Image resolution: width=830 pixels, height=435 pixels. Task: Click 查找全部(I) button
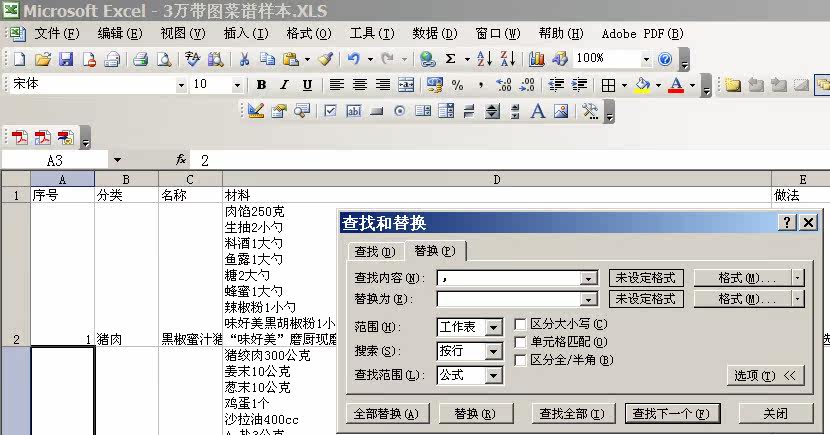pos(572,414)
